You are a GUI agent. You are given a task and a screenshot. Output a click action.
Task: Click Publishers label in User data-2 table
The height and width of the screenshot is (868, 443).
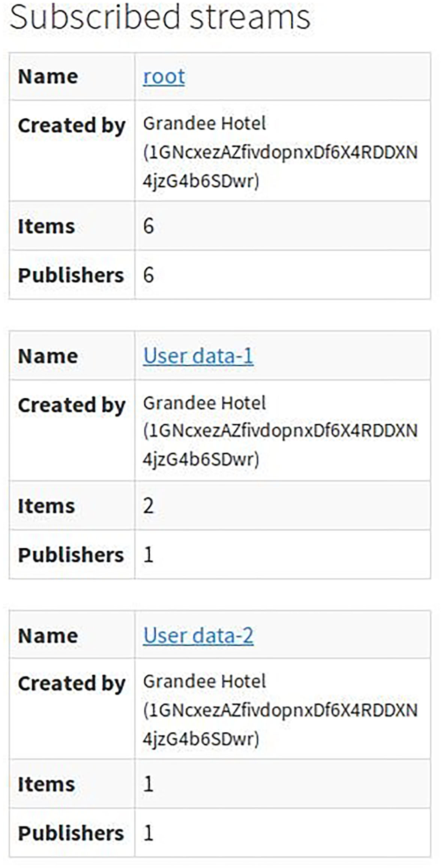[71, 833]
